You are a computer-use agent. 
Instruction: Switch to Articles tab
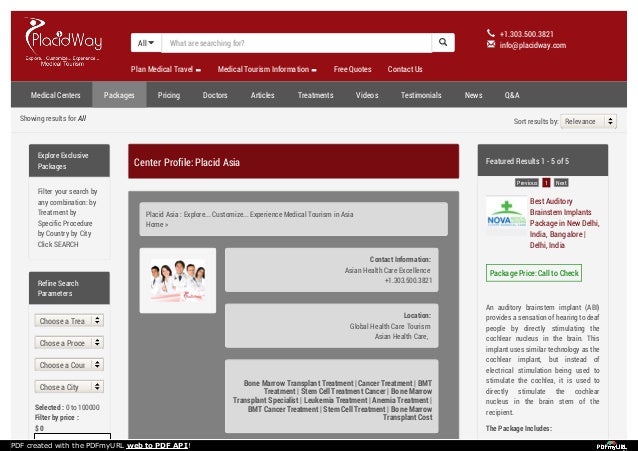pos(262,95)
